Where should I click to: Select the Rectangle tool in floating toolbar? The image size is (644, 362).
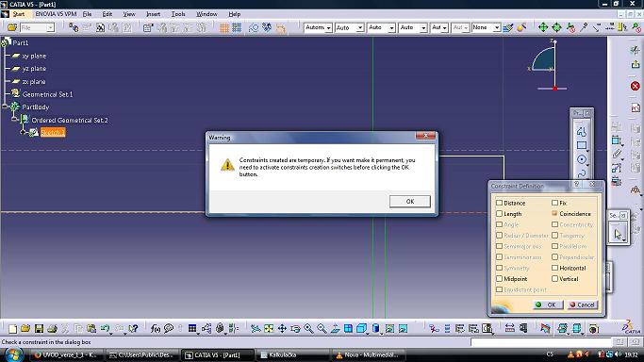point(582,145)
